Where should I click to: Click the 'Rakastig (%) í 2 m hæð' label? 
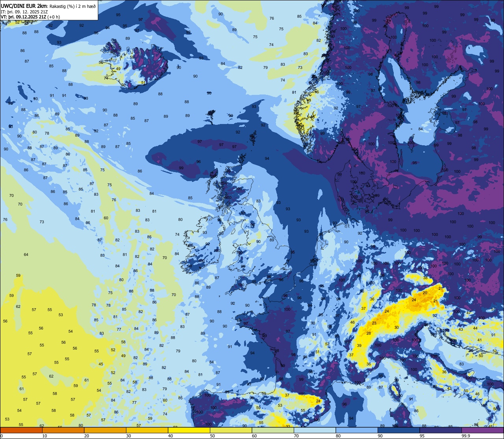pyautogui.click(x=73, y=6)
